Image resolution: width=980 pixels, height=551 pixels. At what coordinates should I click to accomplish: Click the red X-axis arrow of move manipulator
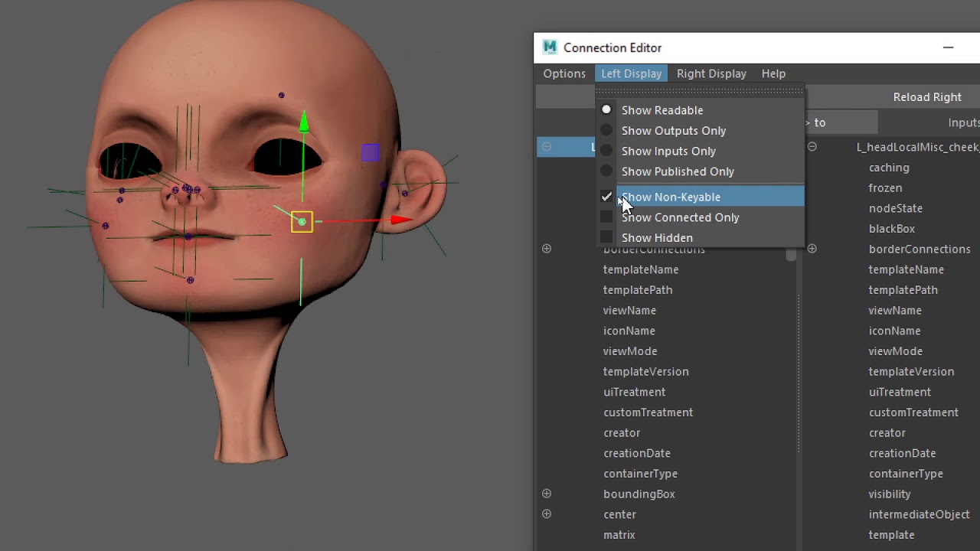point(402,220)
